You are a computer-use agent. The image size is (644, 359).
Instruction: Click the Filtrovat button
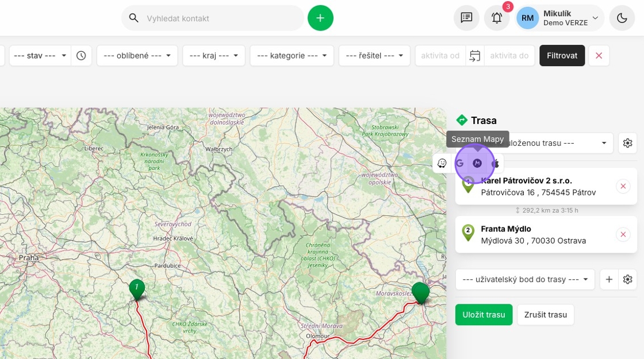coord(562,56)
